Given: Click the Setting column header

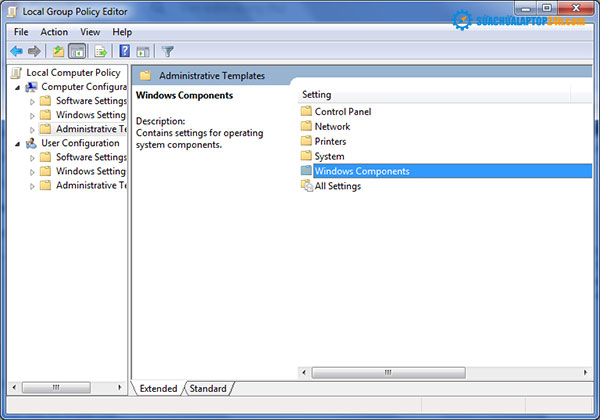Looking at the screenshot, I should 434,94.
